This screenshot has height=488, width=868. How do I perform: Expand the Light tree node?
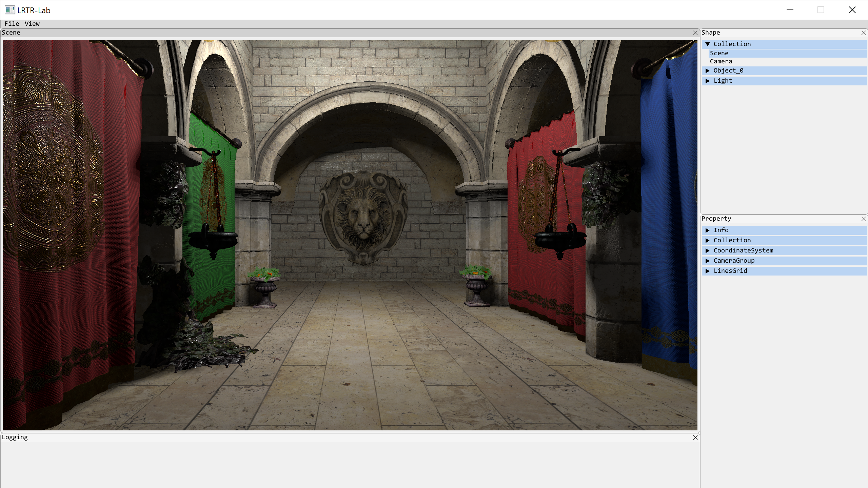(x=708, y=81)
